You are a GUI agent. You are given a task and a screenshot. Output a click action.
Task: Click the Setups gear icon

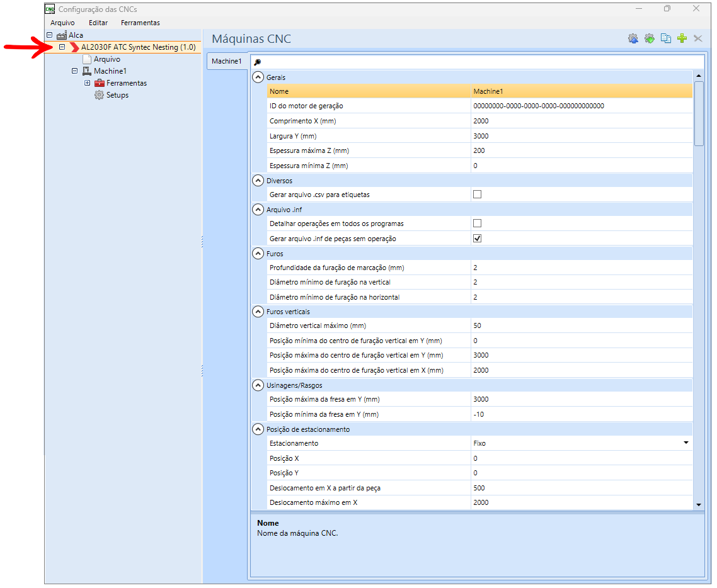99,95
